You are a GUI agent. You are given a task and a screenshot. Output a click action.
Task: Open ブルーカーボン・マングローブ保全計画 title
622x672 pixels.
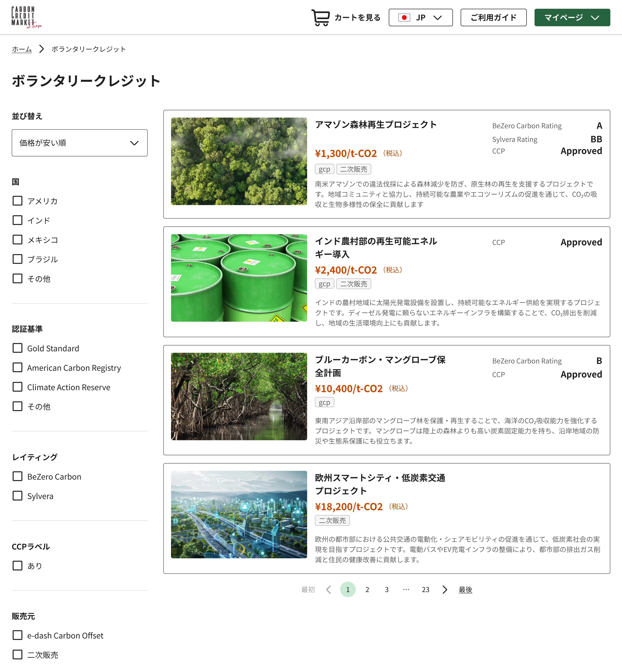click(x=380, y=366)
